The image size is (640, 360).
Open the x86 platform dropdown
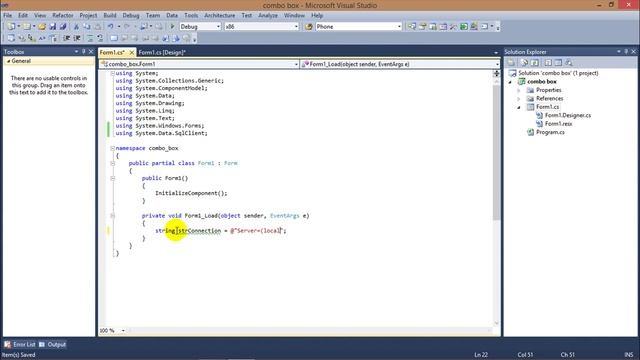coord(296,27)
